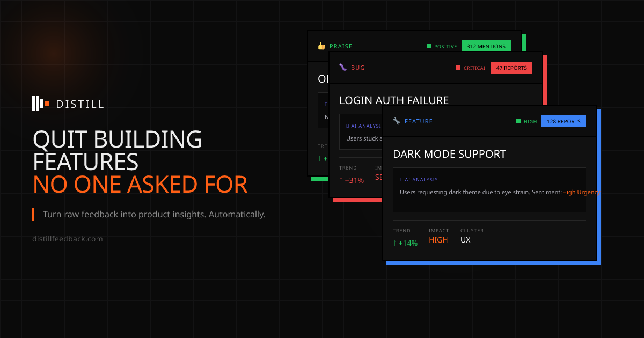Click the small icon before AI ANALYSIS in Bug card
Screen dimensions: 644x338
tap(348, 126)
